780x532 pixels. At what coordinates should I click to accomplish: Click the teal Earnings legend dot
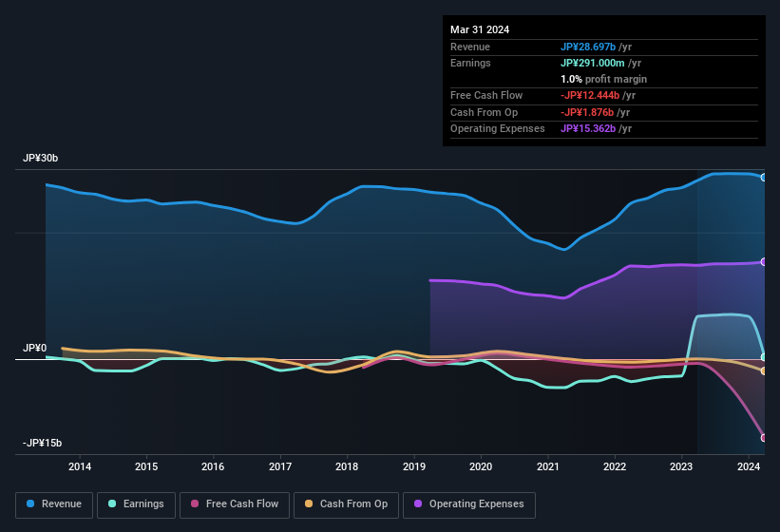pos(113,504)
